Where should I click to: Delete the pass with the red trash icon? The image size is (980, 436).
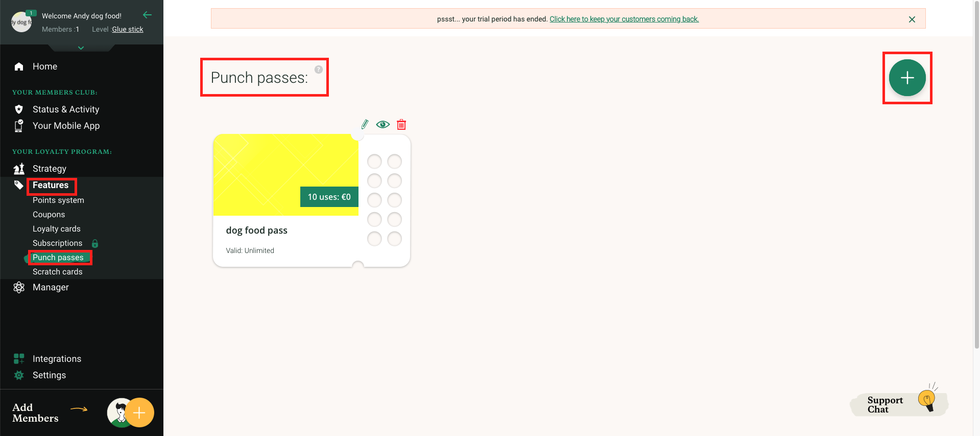coord(401,124)
